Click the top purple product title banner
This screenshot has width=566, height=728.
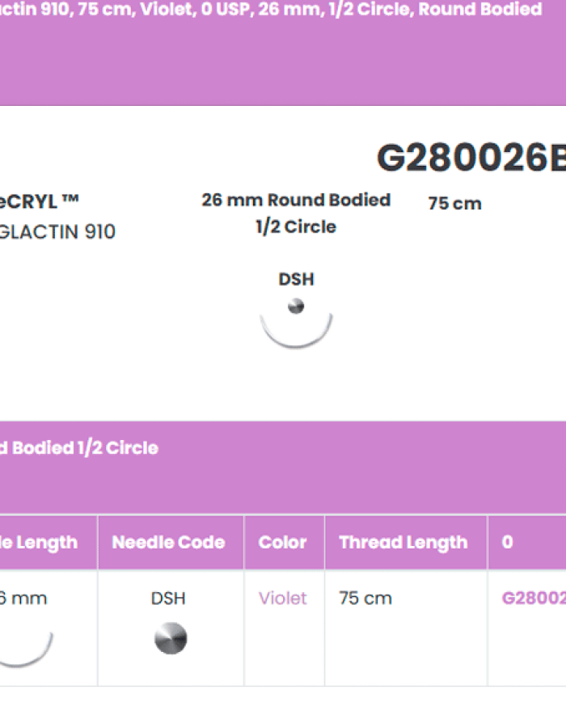coord(283,53)
